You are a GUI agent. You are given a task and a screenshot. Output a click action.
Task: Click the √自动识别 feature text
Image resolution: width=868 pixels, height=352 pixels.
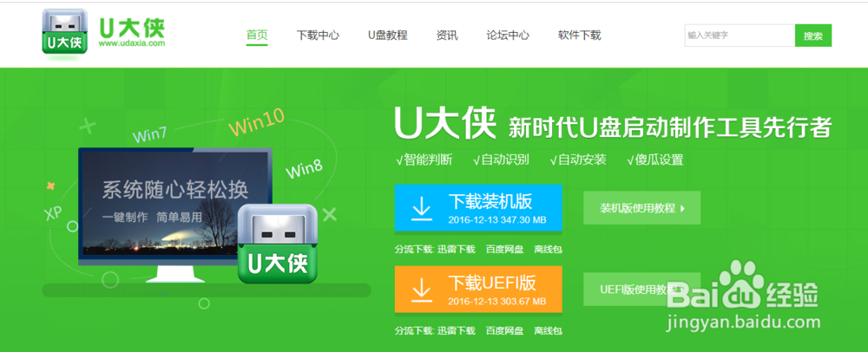(x=501, y=160)
